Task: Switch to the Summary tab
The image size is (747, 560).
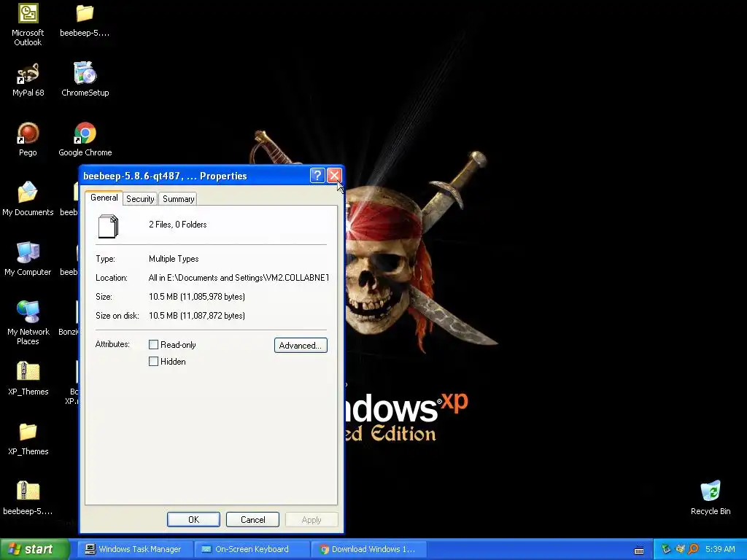Action: [178, 199]
